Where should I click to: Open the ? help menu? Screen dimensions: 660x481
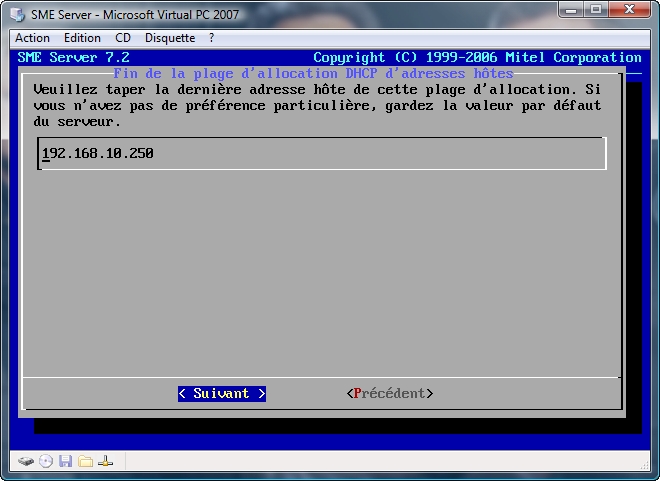(x=211, y=38)
